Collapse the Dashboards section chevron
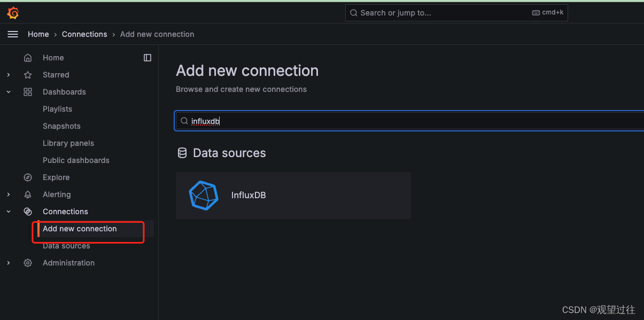This screenshot has width=644, height=320. point(9,92)
